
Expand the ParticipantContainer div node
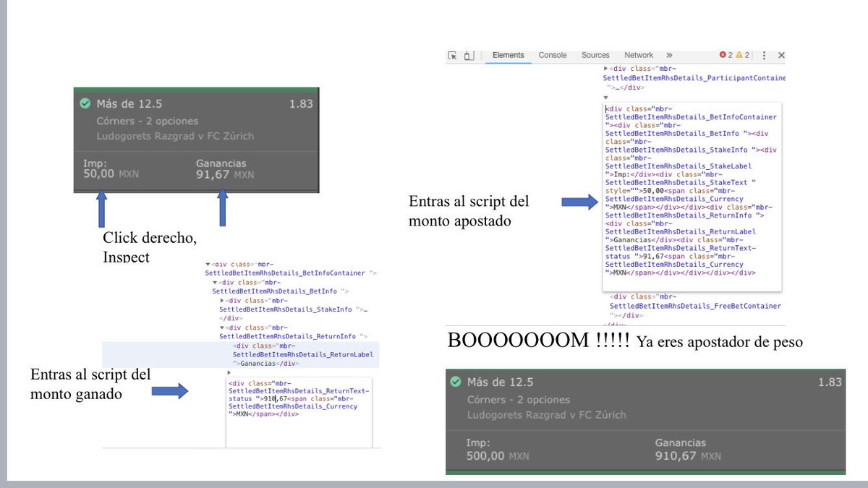pos(606,68)
